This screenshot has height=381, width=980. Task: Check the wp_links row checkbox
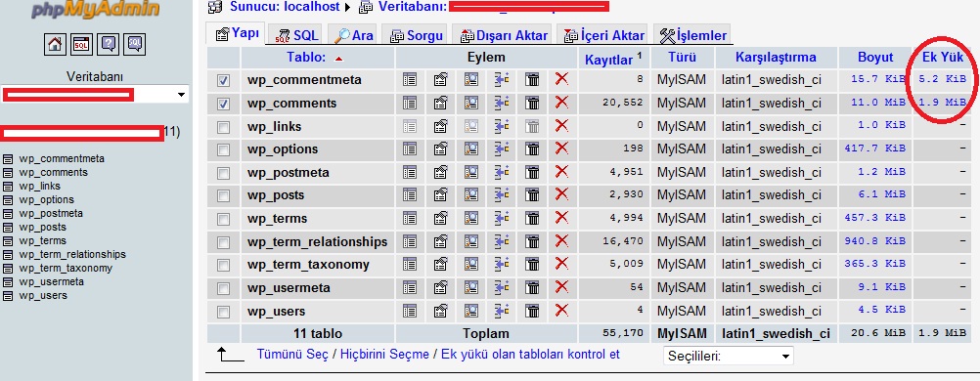click(x=223, y=127)
